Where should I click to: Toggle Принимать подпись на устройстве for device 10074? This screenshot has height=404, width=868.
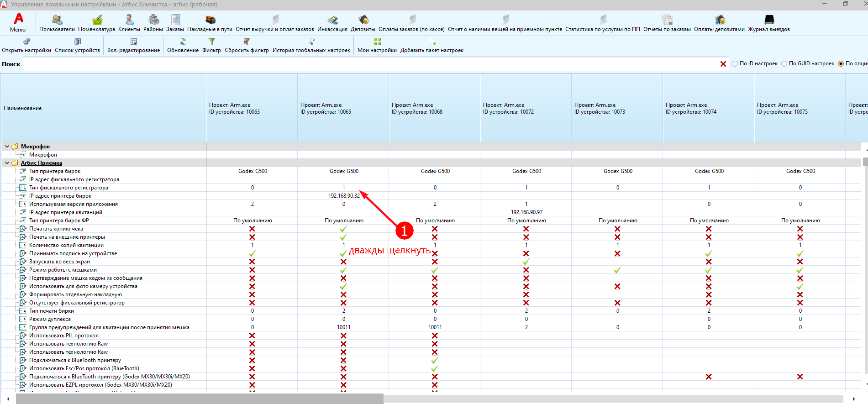tap(709, 253)
